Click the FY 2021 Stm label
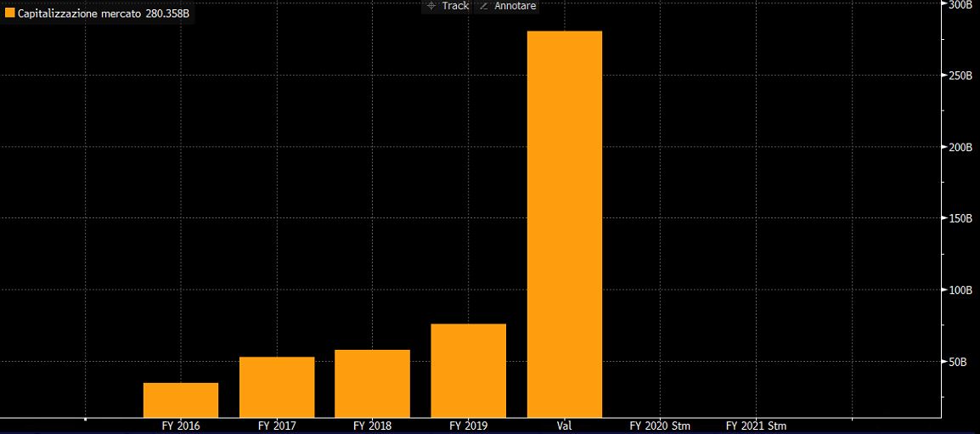 click(757, 426)
